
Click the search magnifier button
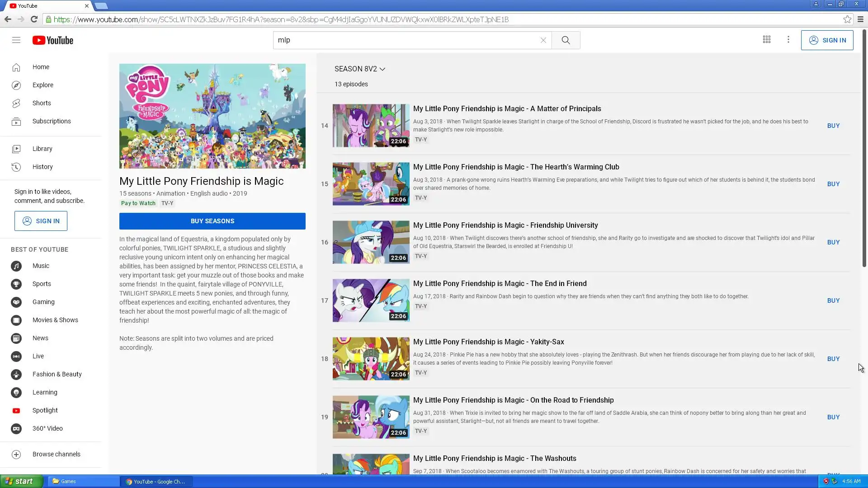tap(566, 40)
